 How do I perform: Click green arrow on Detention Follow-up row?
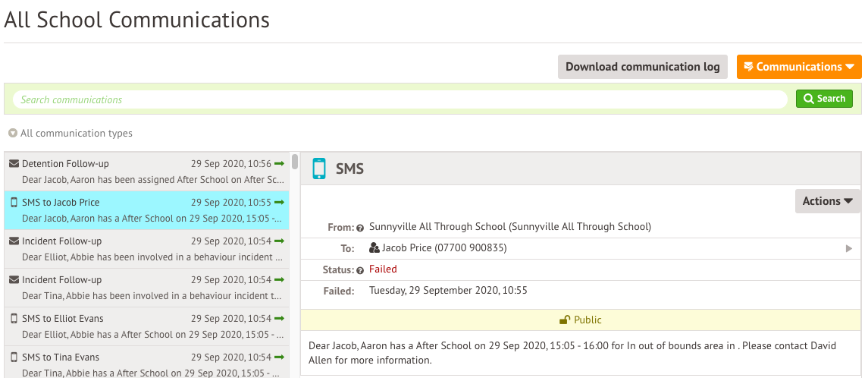coord(280,164)
